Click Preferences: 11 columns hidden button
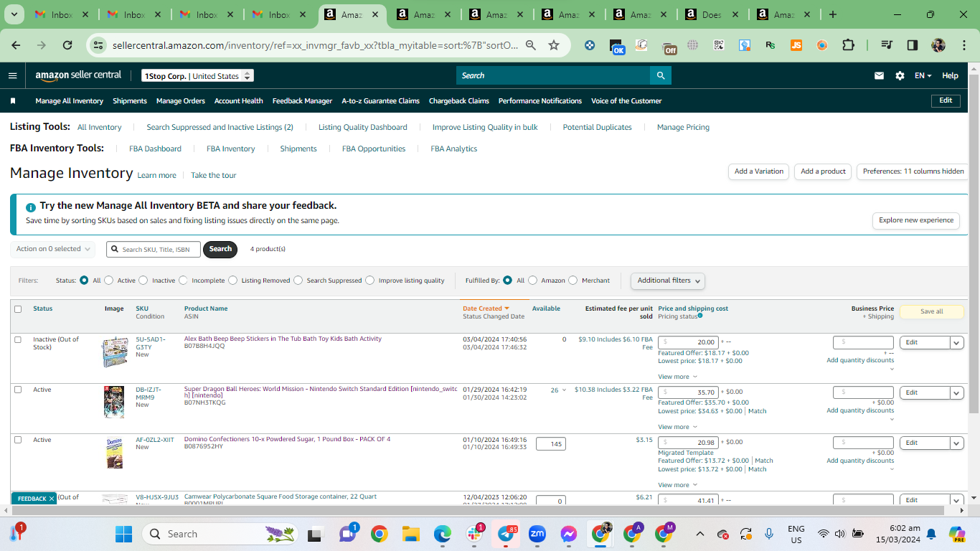 pos(913,171)
